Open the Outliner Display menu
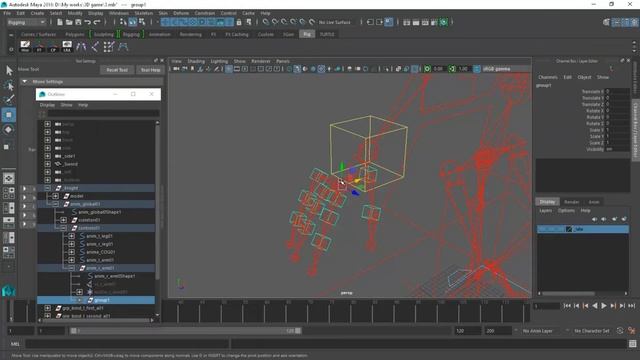This screenshot has width=640, height=360. pyautogui.click(x=47, y=105)
